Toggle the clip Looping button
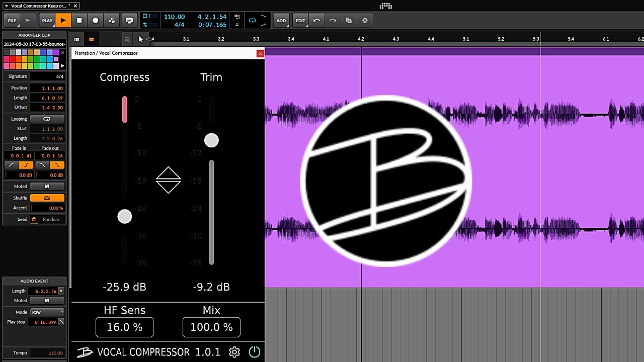The width and height of the screenshot is (644, 362). click(47, 119)
